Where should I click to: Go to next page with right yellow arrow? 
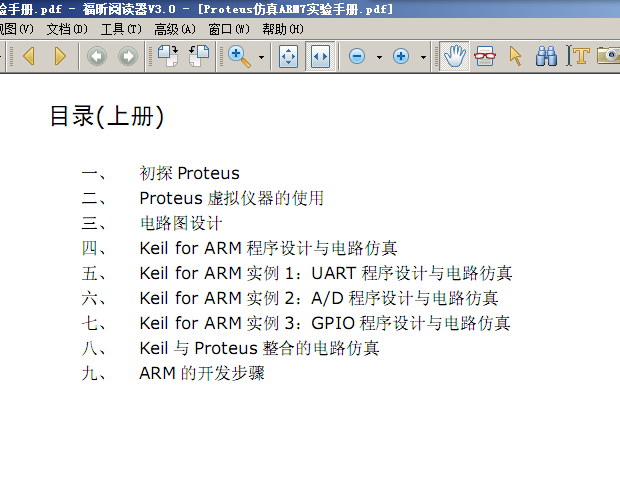60,56
